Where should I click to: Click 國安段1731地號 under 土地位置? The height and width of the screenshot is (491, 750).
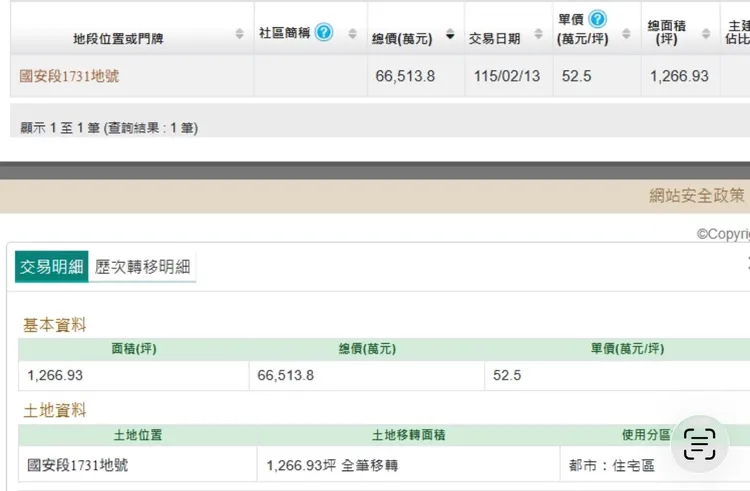click(x=77, y=465)
